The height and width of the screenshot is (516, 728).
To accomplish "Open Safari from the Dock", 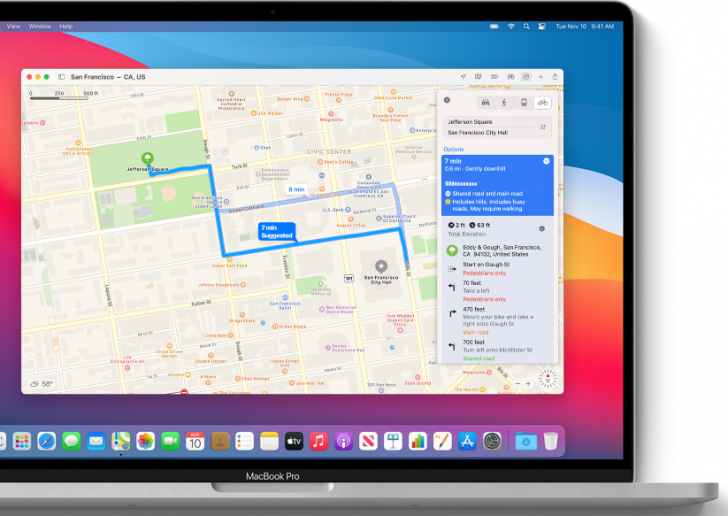I will click(x=46, y=441).
